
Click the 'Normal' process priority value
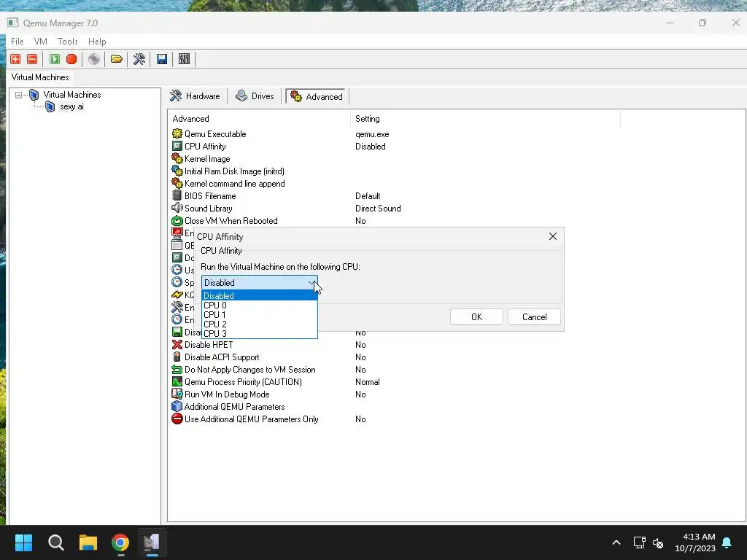coord(368,382)
